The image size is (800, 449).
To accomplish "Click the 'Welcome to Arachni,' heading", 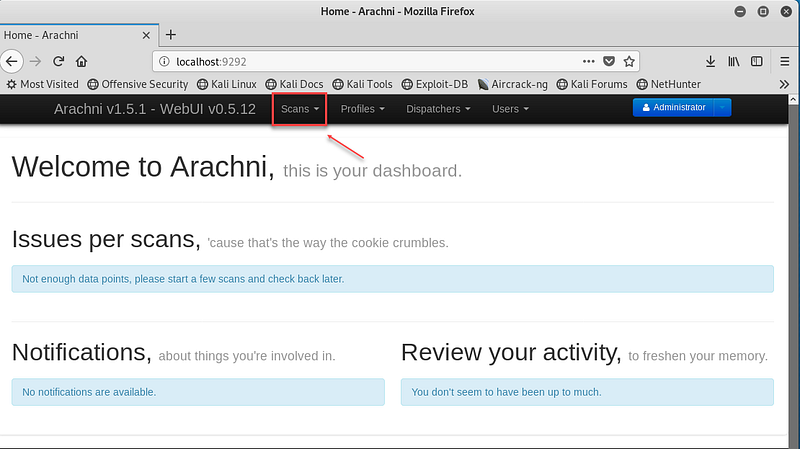I will pyautogui.click(x=143, y=167).
